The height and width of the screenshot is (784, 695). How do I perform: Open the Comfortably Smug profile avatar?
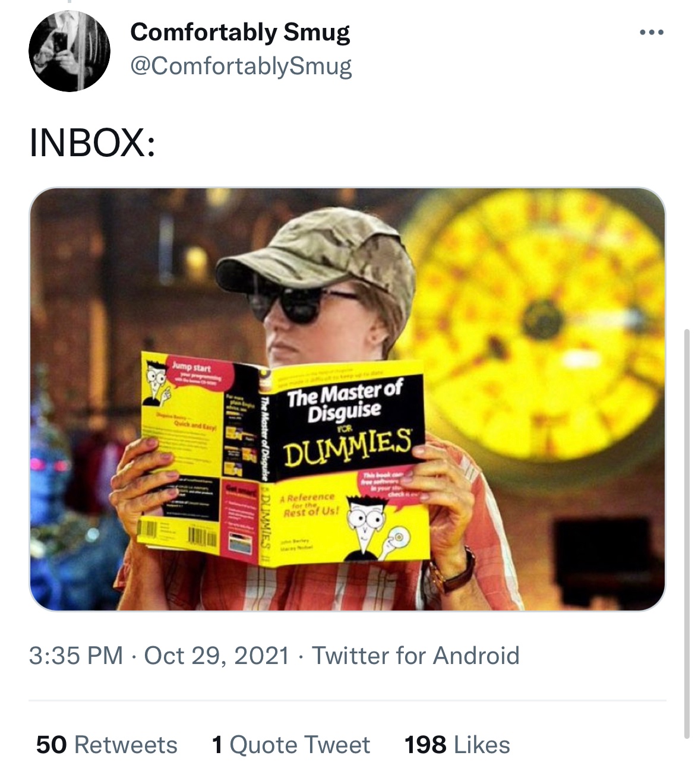point(69,51)
